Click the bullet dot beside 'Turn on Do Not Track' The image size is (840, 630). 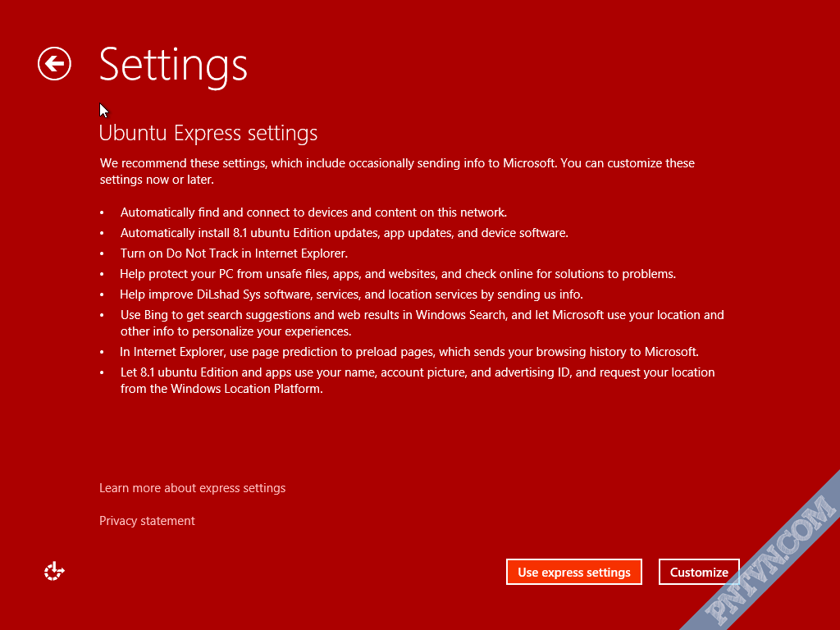point(102,254)
